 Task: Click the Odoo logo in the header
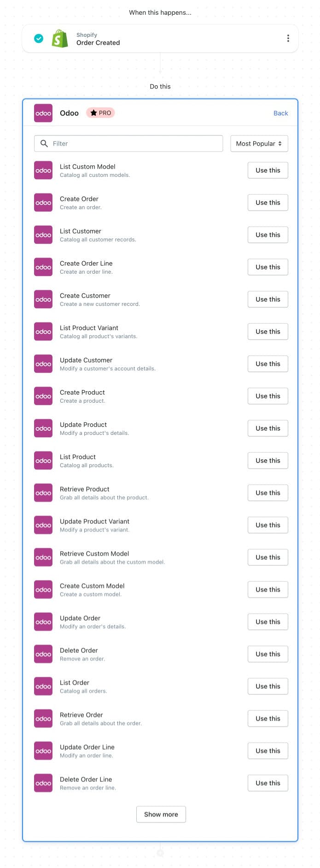click(43, 113)
